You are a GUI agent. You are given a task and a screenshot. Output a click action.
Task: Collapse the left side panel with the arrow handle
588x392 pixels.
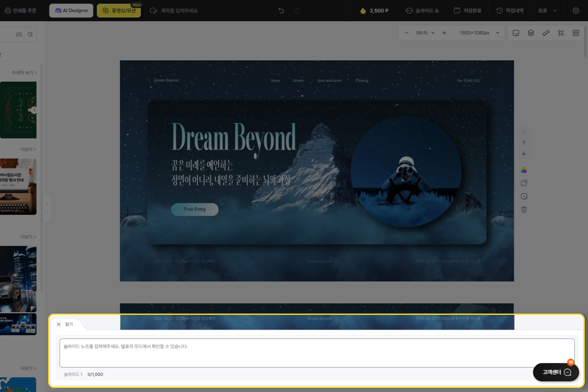[x=47, y=203]
